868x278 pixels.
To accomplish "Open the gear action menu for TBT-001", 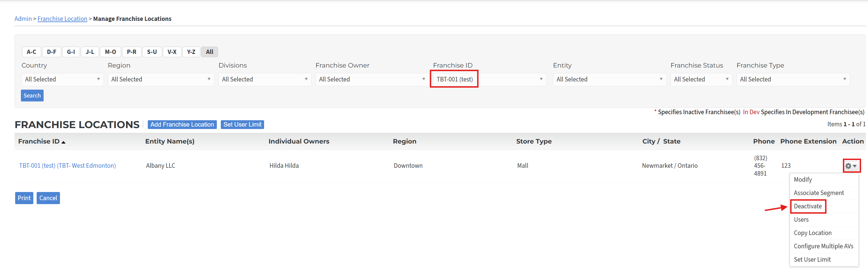I will [851, 166].
